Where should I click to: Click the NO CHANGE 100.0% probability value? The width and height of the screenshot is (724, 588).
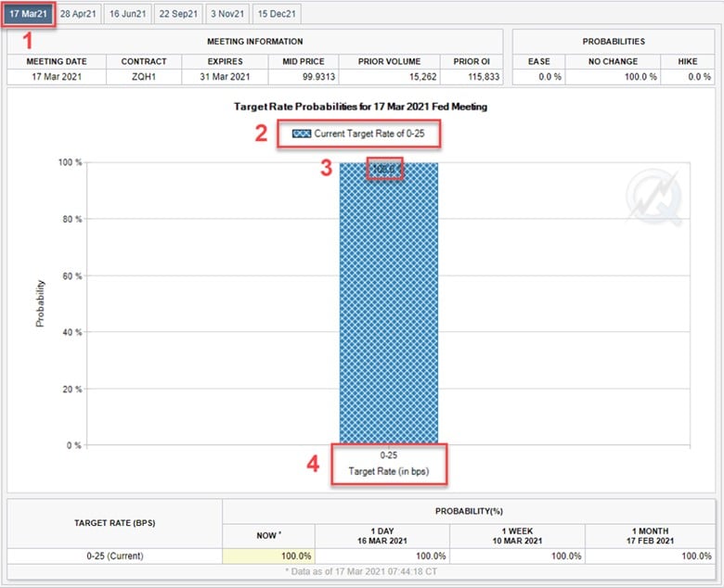(x=614, y=76)
